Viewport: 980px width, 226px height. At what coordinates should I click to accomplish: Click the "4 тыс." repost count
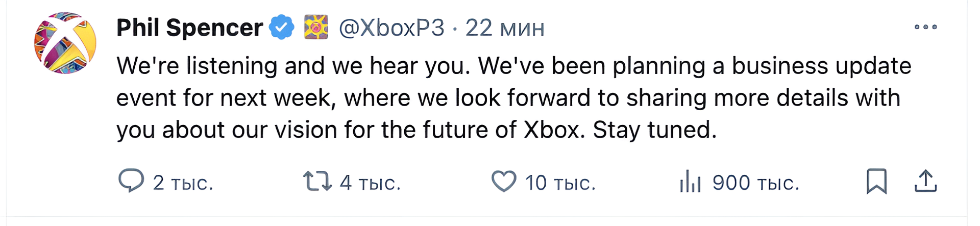(370, 183)
